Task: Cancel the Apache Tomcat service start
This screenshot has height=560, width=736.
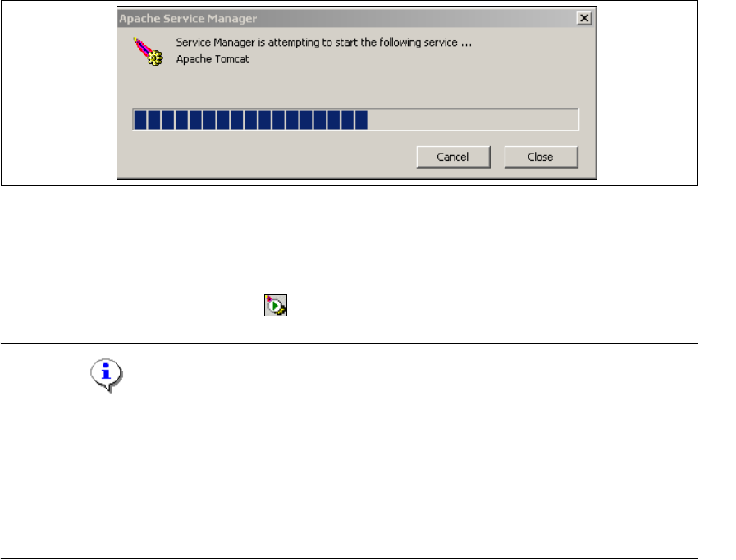Action: click(x=453, y=157)
